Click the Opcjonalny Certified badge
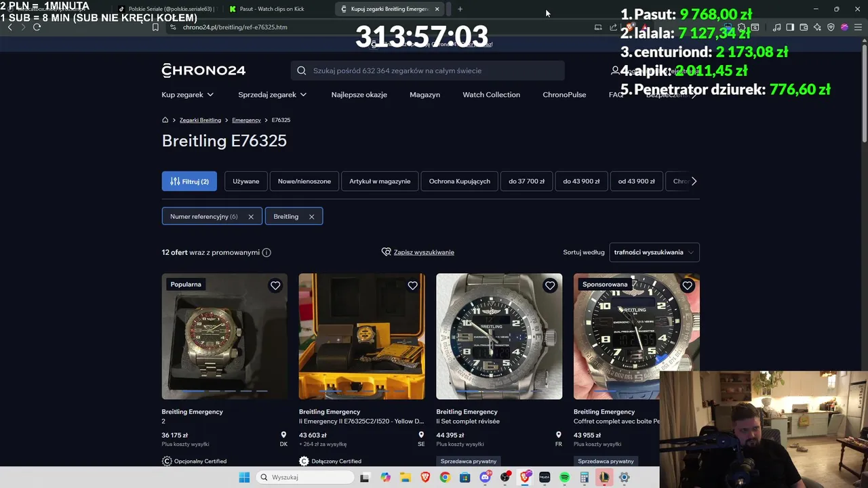Viewport: 868px width, 488px height. (194, 461)
